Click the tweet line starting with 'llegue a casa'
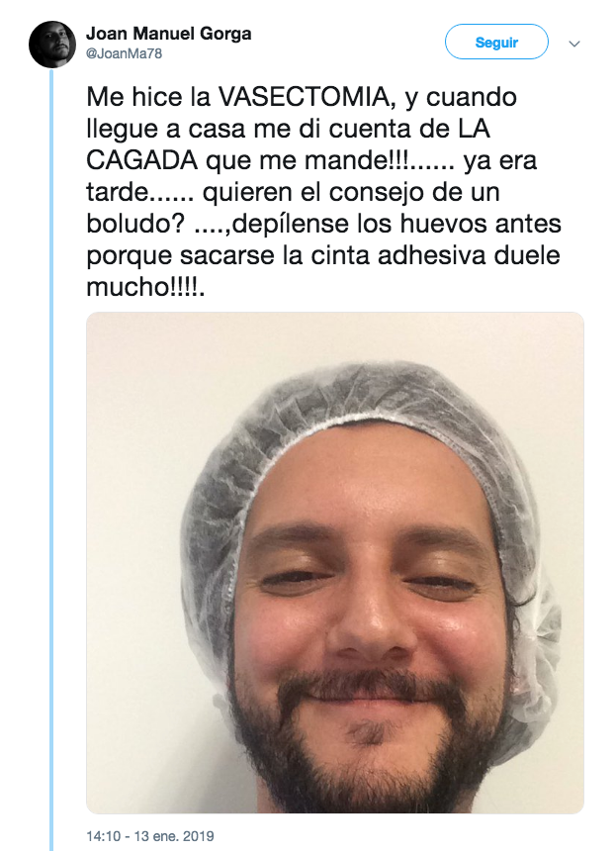 point(288,129)
